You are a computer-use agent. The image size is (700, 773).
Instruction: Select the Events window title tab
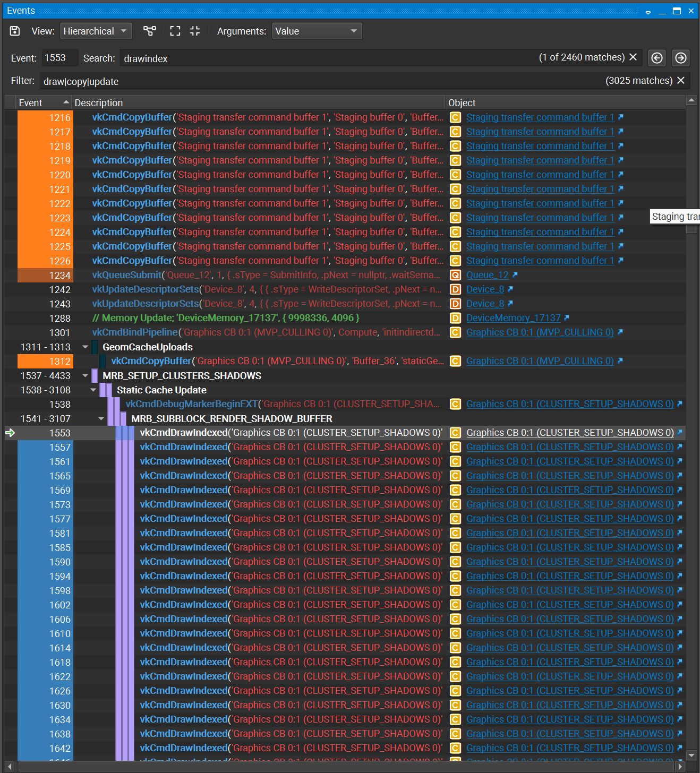coord(21,11)
